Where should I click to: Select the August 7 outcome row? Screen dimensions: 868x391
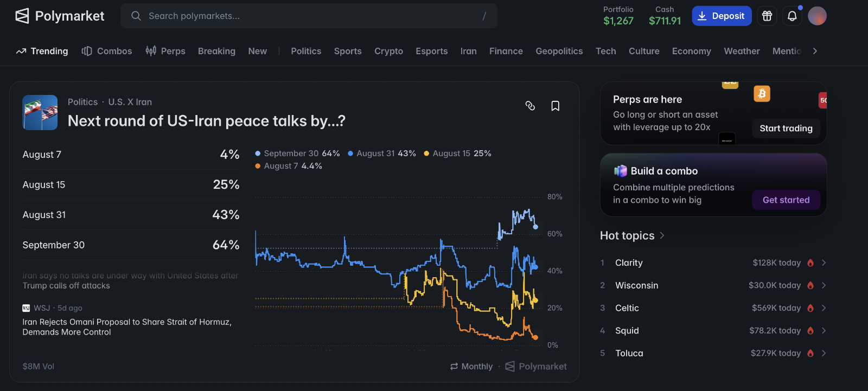(x=131, y=155)
